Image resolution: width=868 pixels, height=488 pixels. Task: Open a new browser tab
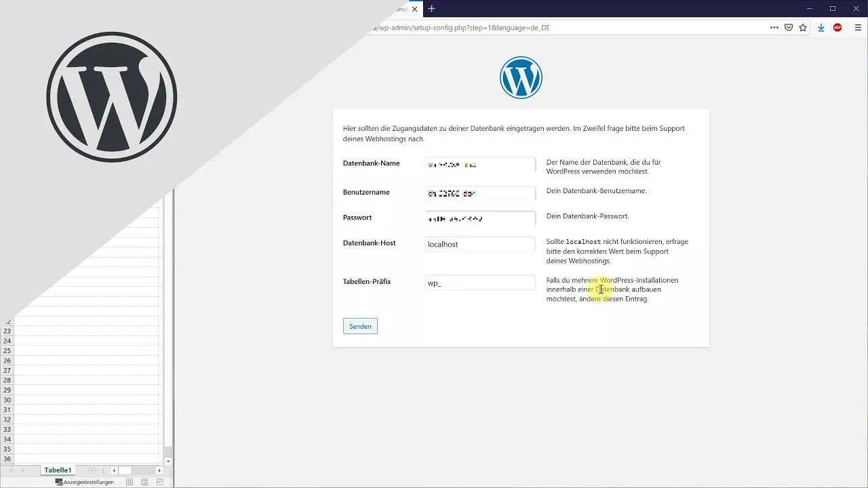coord(431,9)
